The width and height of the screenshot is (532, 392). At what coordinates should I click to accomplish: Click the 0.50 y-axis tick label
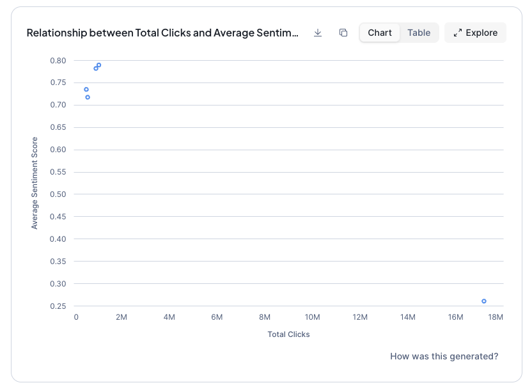(58, 194)
